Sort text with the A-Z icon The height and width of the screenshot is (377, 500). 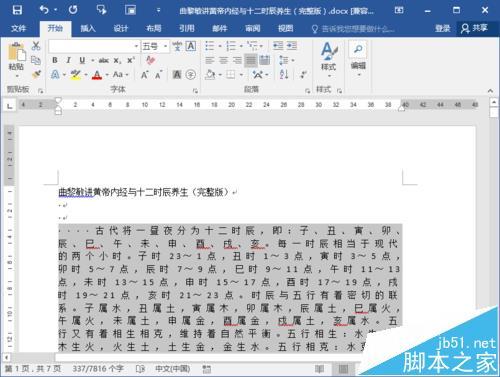(x=284, y=74)
